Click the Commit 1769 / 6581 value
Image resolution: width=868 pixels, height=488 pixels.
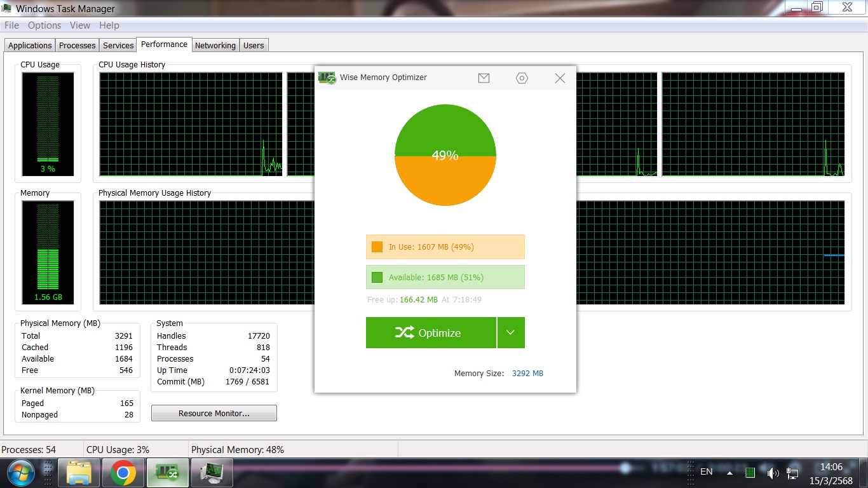coord(248,381)
